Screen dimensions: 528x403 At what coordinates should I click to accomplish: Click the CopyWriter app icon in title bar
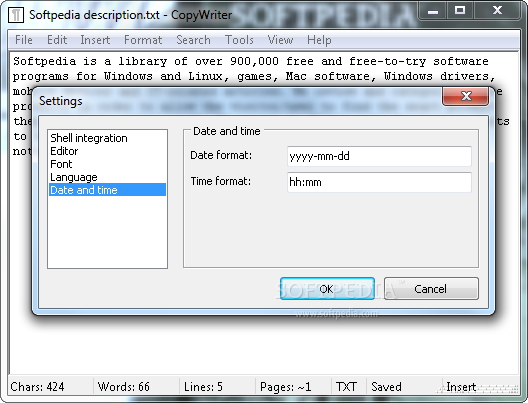tap(15, 15)
